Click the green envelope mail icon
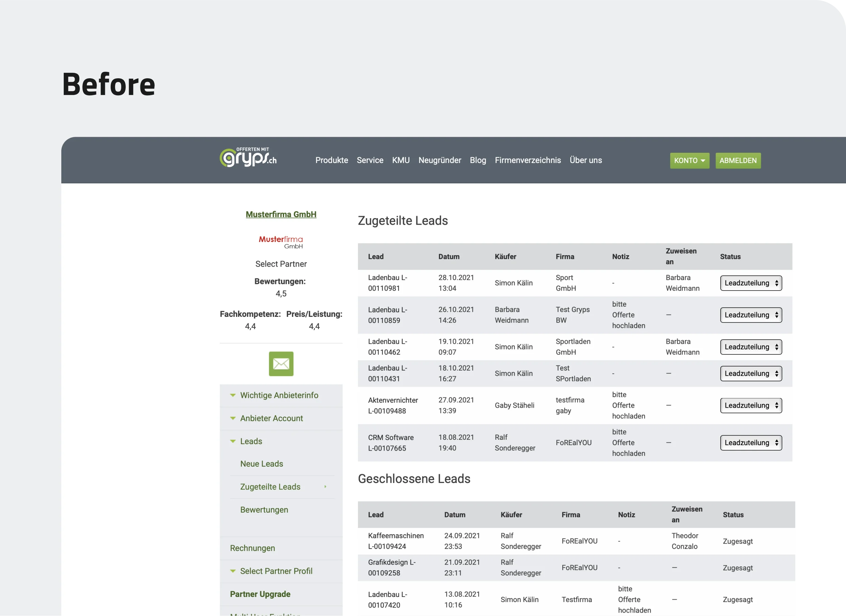Screen dimensions: 846x616 click(x=281, y=363)
